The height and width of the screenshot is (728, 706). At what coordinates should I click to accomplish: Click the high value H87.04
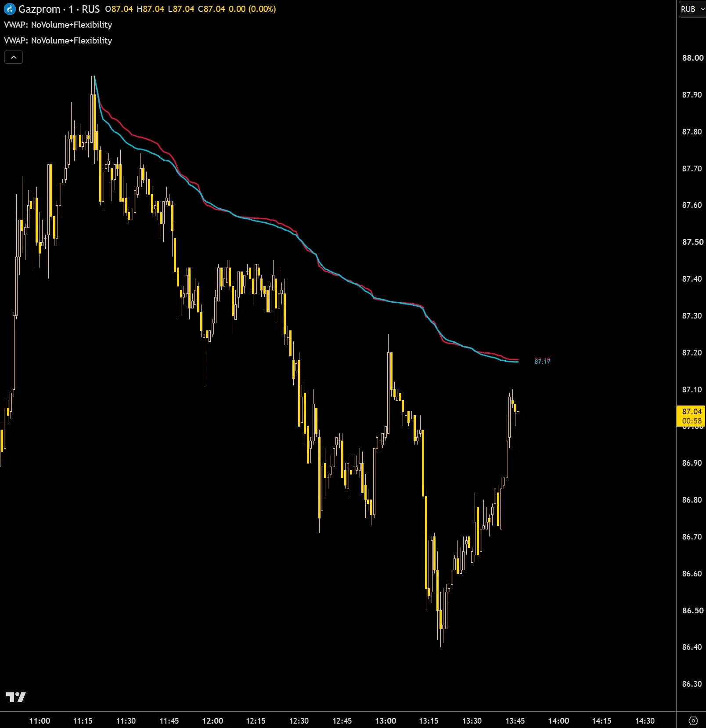(x=150, y=9)
